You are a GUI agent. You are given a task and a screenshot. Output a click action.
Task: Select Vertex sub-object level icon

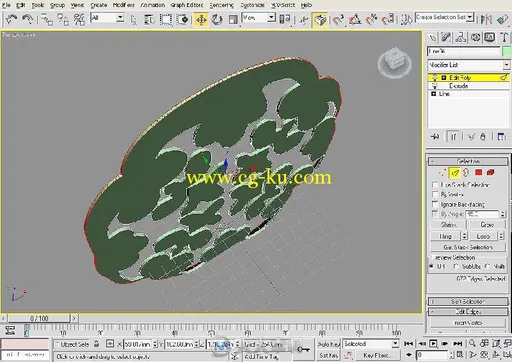click(443, 173)
